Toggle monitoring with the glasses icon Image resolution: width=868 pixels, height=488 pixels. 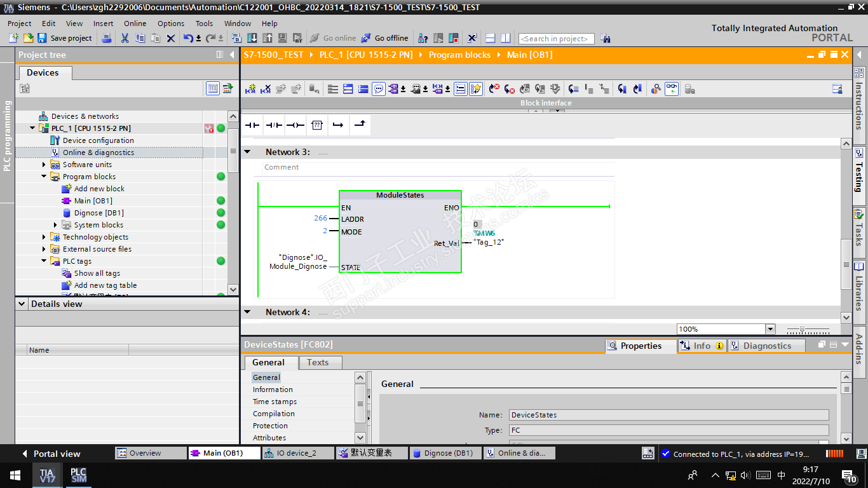point(672,89)
